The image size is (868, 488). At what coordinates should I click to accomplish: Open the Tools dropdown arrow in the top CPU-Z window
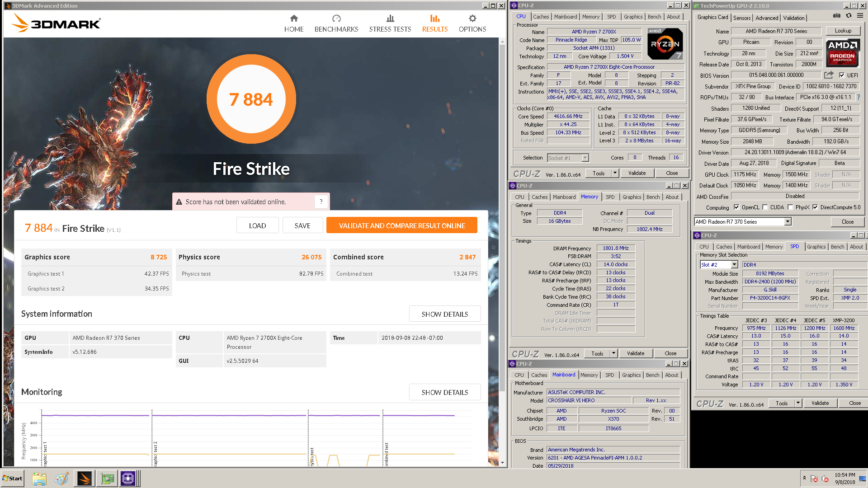[x=615, y=173]
